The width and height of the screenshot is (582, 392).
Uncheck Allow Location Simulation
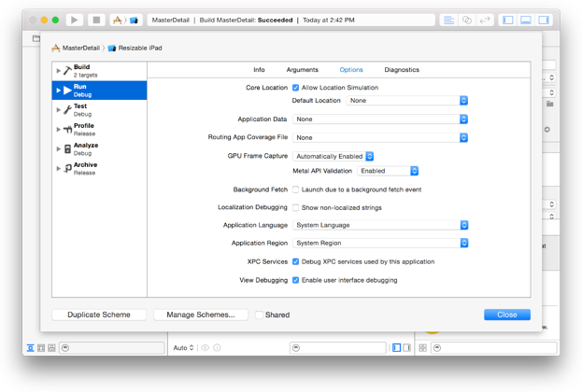[295, 88]
